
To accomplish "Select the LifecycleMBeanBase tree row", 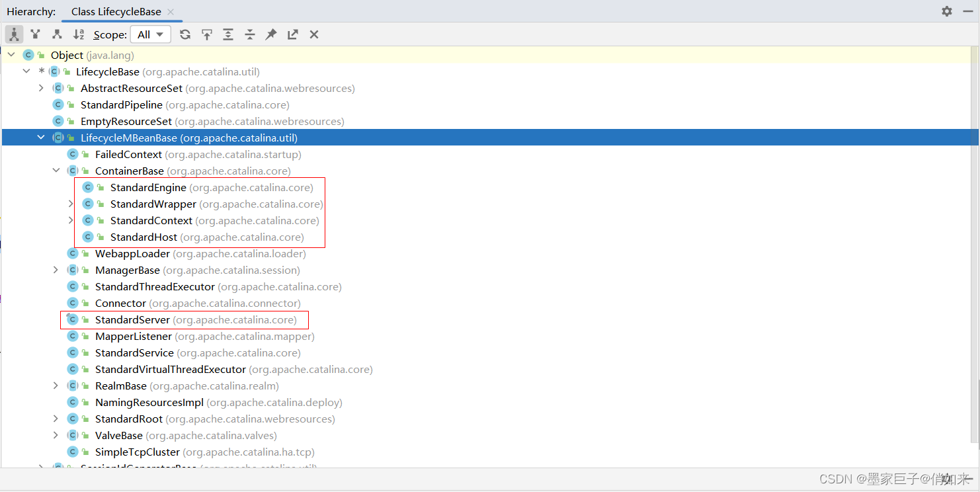I will coord(489,138).
